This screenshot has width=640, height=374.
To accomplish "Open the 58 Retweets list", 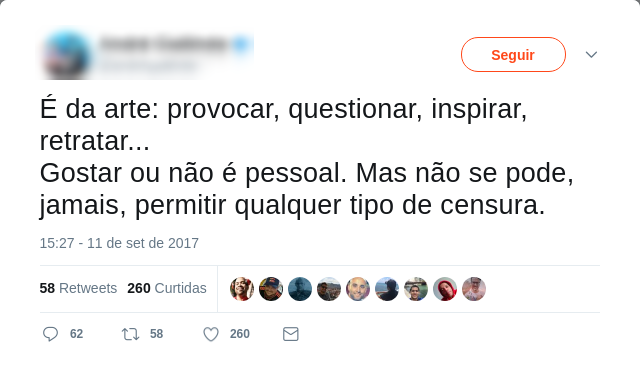I will click(78, 288).
